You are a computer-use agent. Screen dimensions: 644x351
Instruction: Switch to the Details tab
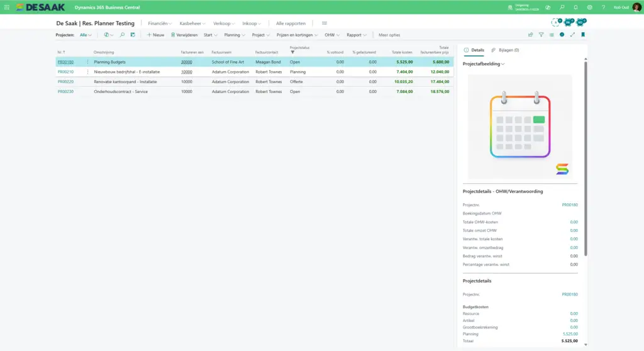click(x=474, y=50)
